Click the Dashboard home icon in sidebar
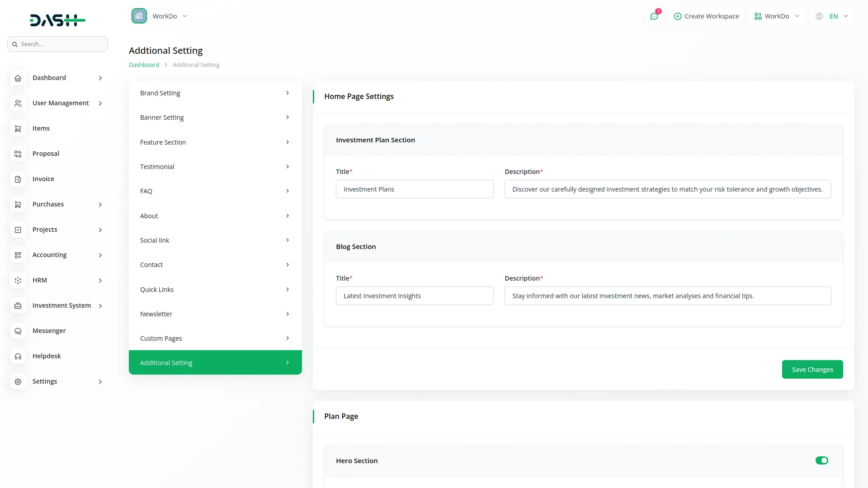The image size is (868, 488). click(x=18, y=78)
